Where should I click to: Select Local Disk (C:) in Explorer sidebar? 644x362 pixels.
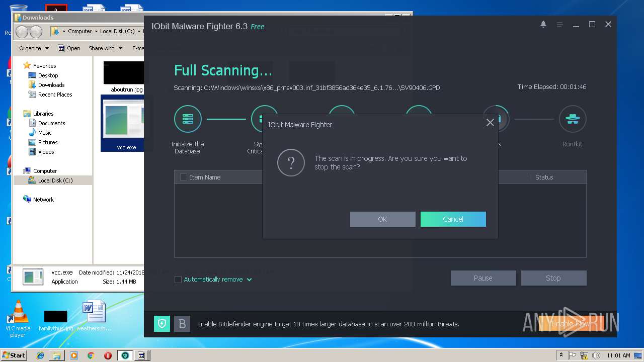(x=55, y=180)
